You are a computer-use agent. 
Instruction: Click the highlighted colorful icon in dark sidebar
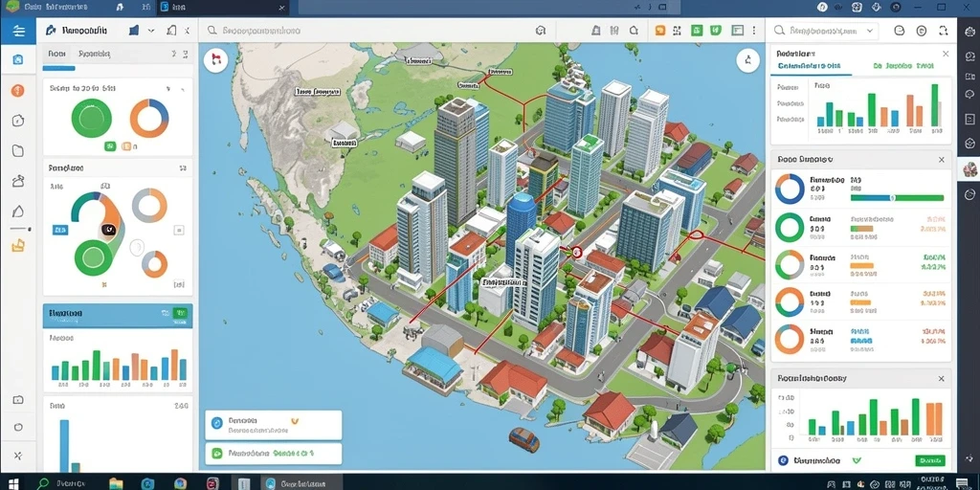969,168
